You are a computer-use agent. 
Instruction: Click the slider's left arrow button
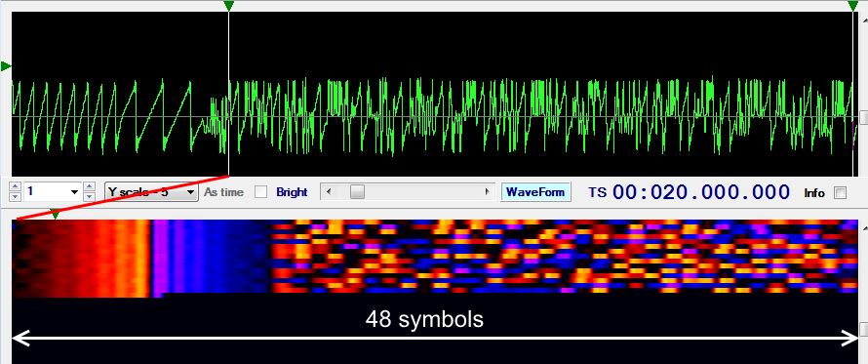pyautogui.click(x=329, y=192)
